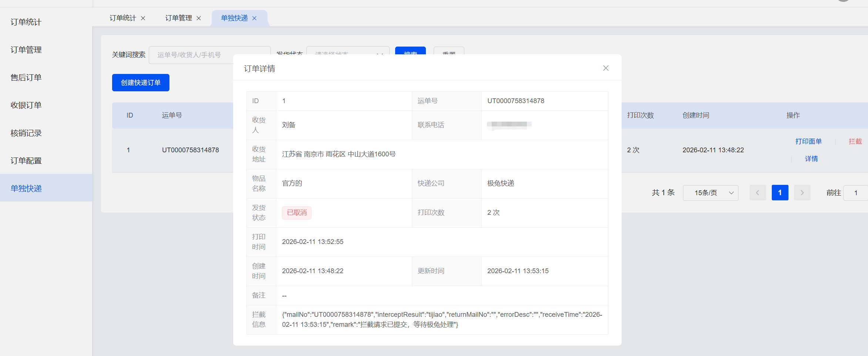Go to previous page arrow
Screen dimensions: 868x356
(757, 193)
